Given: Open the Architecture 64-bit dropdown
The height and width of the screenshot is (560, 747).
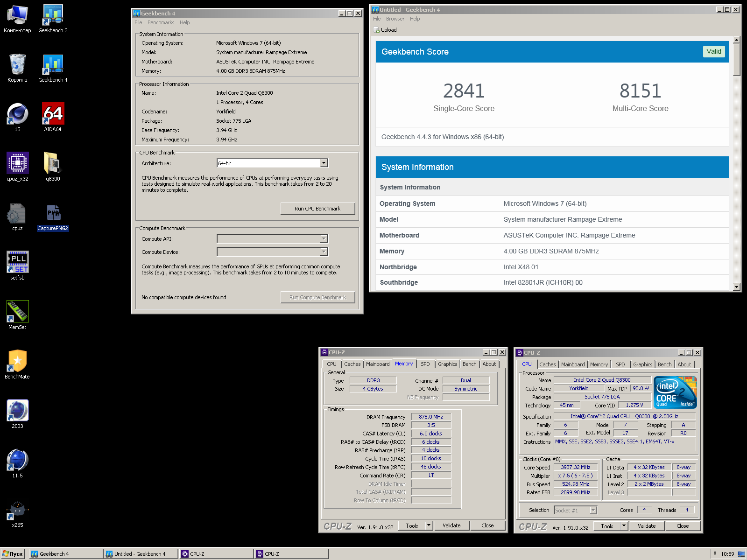Looking at the screenshot, I should (x=324, y=163).
